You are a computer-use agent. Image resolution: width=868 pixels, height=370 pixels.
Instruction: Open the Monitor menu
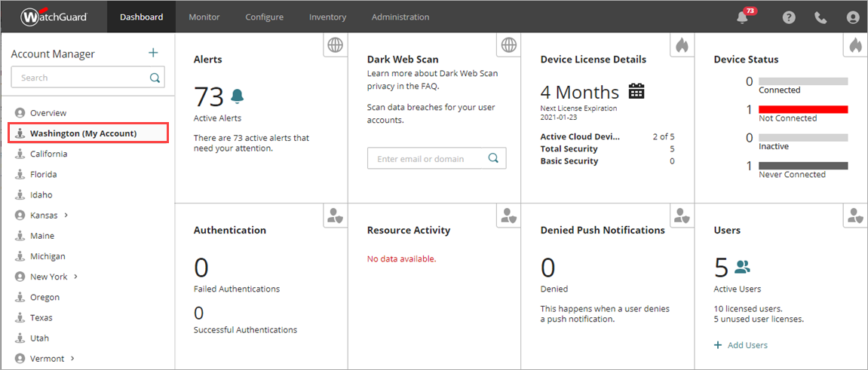[204, 17]
